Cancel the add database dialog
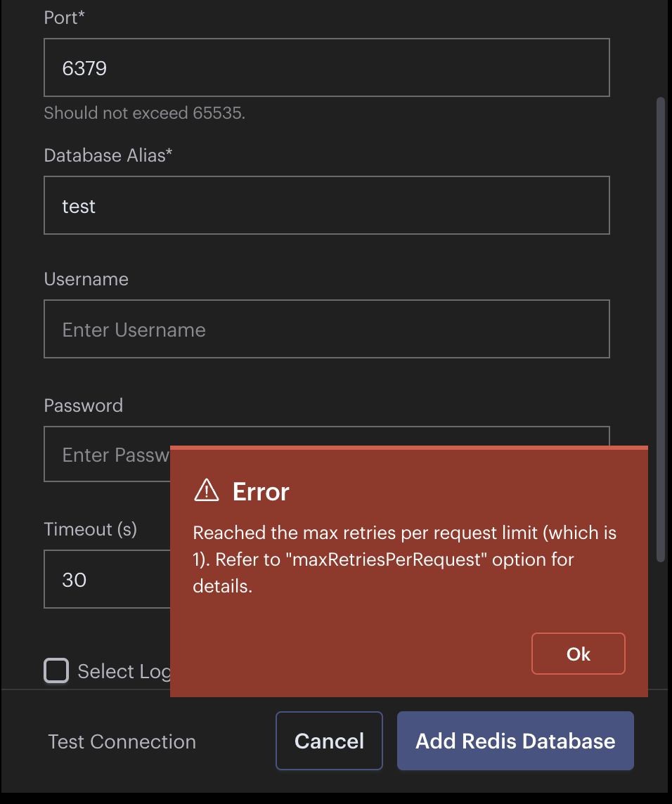Screen dimensions: 672x804 point(329,741)
